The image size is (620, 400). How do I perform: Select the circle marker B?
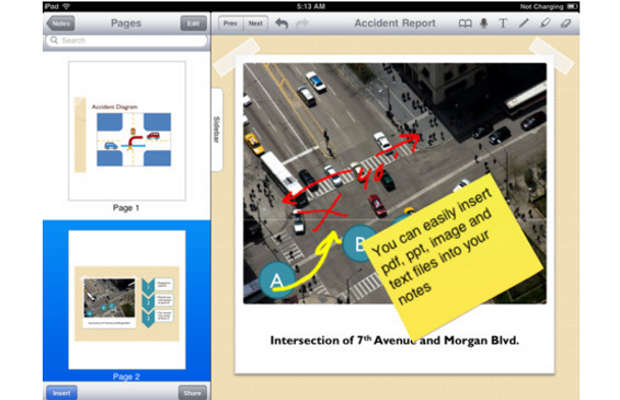(359, 243)
